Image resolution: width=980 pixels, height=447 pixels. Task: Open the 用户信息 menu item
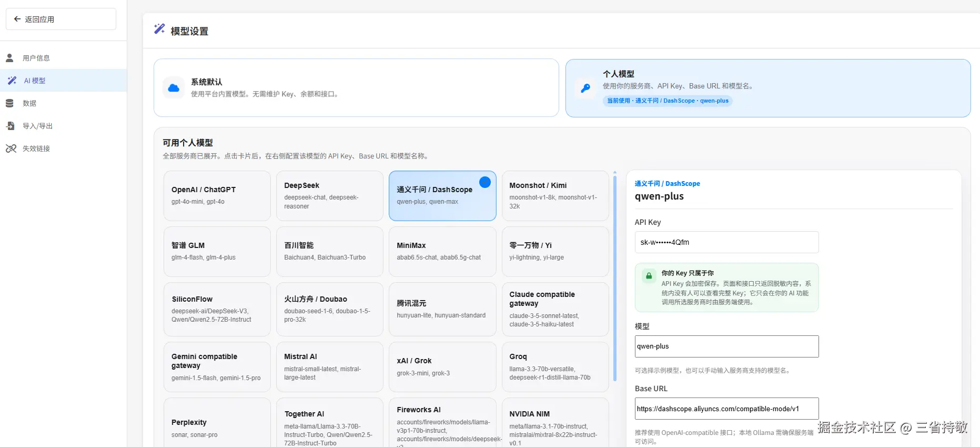[x=63, y=58]
